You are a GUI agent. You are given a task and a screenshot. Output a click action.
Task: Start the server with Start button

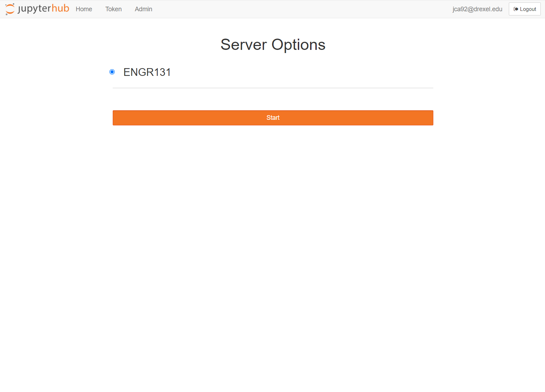coord(273,118)
